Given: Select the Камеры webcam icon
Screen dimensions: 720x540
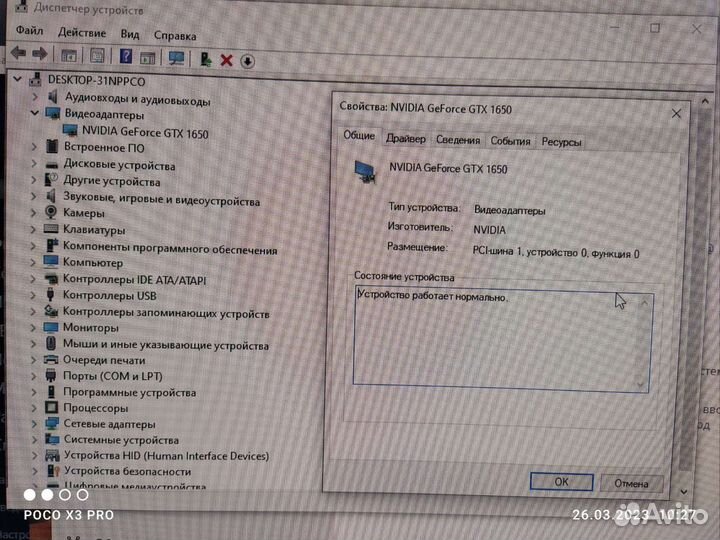Looking at the screenshot, I should point(51,212).
